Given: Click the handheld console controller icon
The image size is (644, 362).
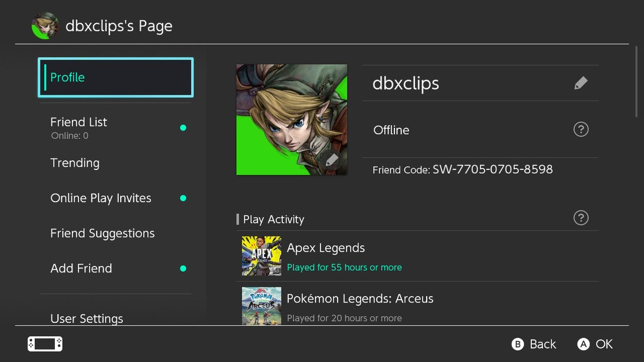Looking at the screenshot, I should [x=45, y=344].
